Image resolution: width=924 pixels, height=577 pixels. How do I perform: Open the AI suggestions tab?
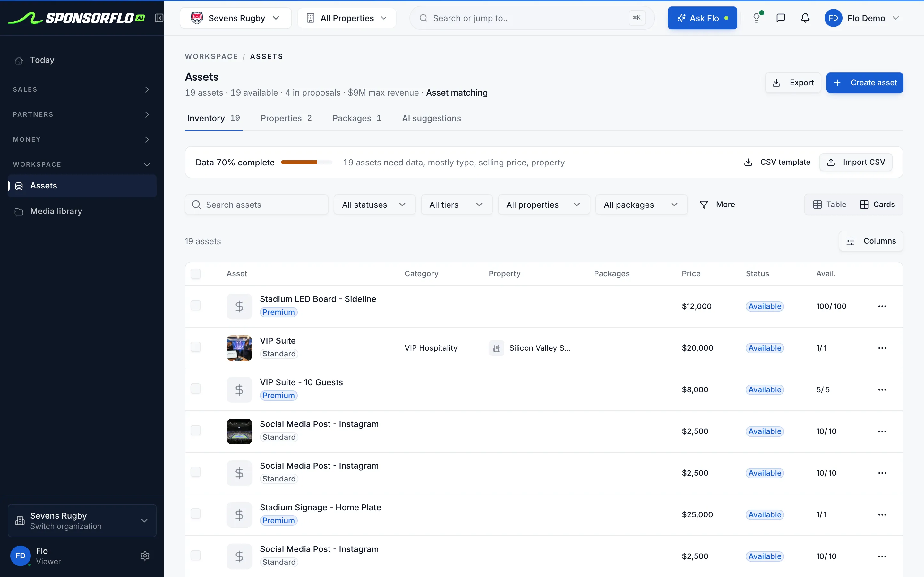tap(432, 118)
